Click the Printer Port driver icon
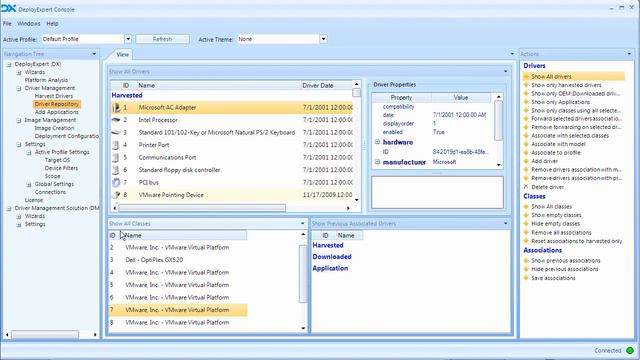640x360 pixels. 116,145
